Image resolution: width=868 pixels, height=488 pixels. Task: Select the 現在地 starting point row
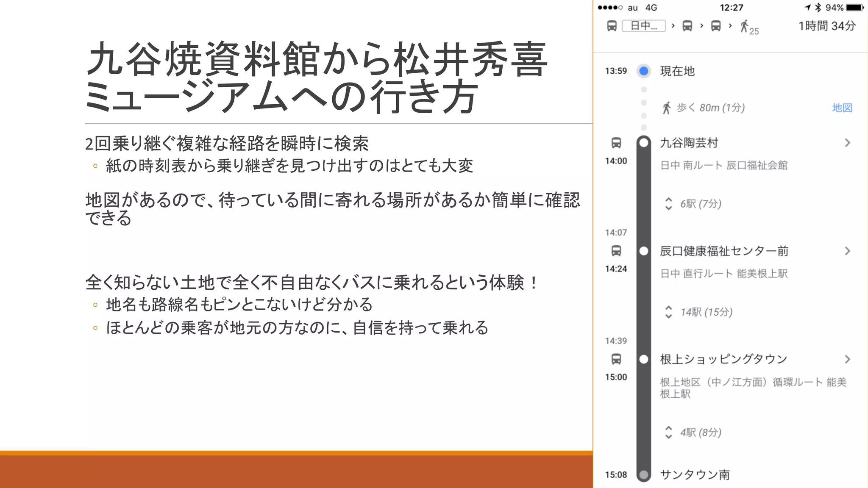pyautogui.click(x=677, y=71)
